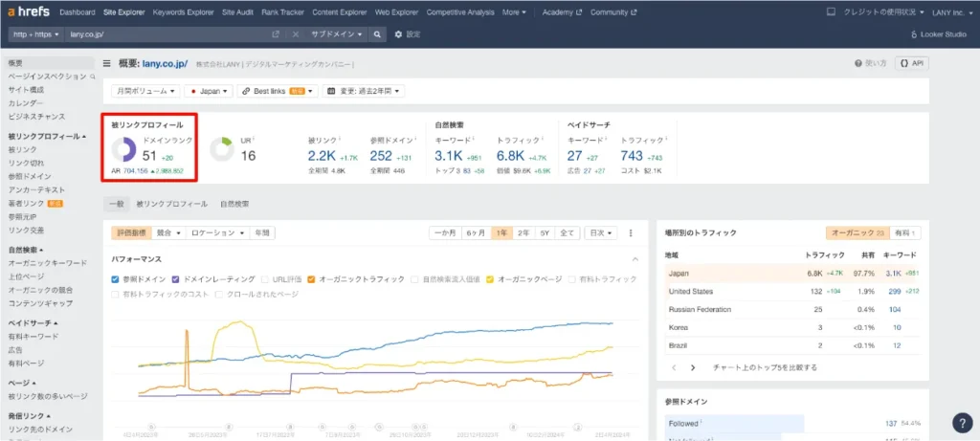This screenshot has width=980, height=441.
Task: Open クレジットの使用状況 dropdown
Action: [x=883, y=11]
